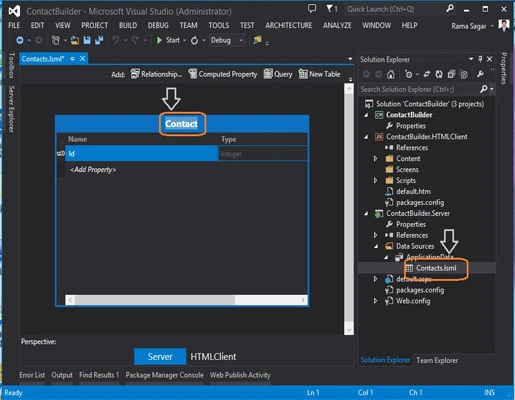The image size is (515, 400).
Task: Toggle pin on Contacts.lsml tab
Action: (x=72, y=59)
